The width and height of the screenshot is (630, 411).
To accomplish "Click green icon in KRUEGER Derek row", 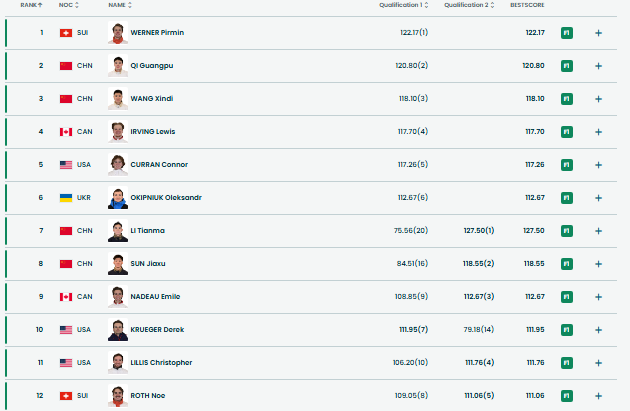I will click(567, 330).
